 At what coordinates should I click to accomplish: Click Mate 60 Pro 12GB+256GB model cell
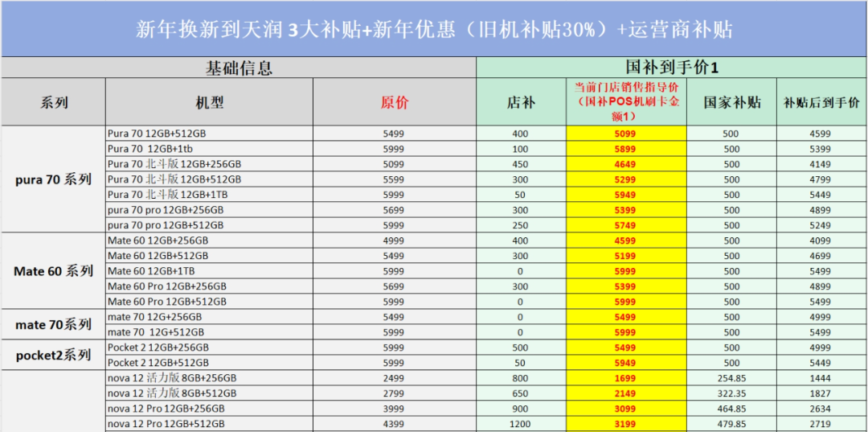coord(209,287)
